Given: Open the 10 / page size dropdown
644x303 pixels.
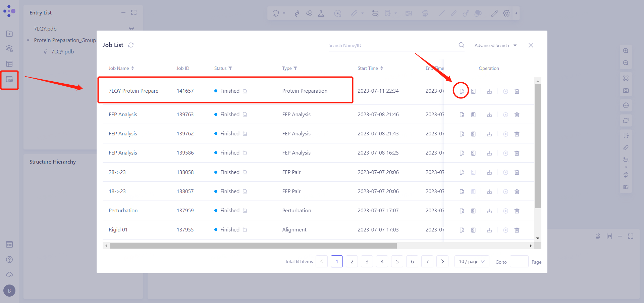Looking at the screenshot, I should 472,261.
